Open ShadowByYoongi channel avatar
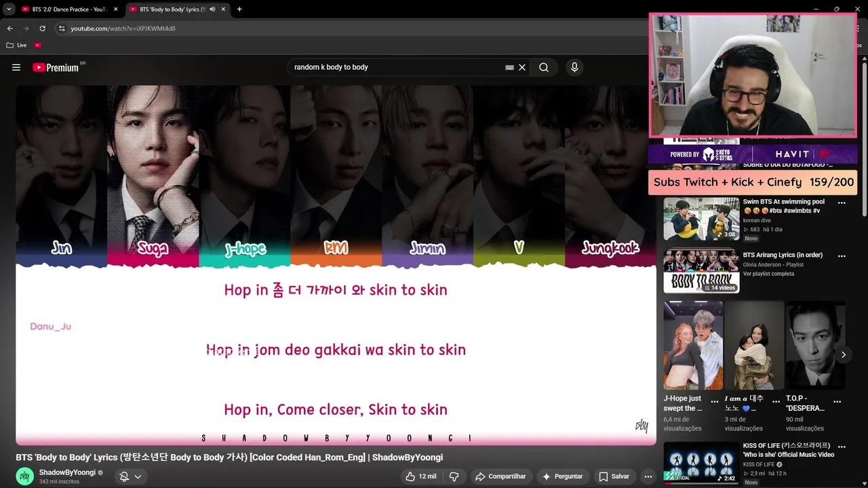 pyautogui.click(x=24, y=476)
